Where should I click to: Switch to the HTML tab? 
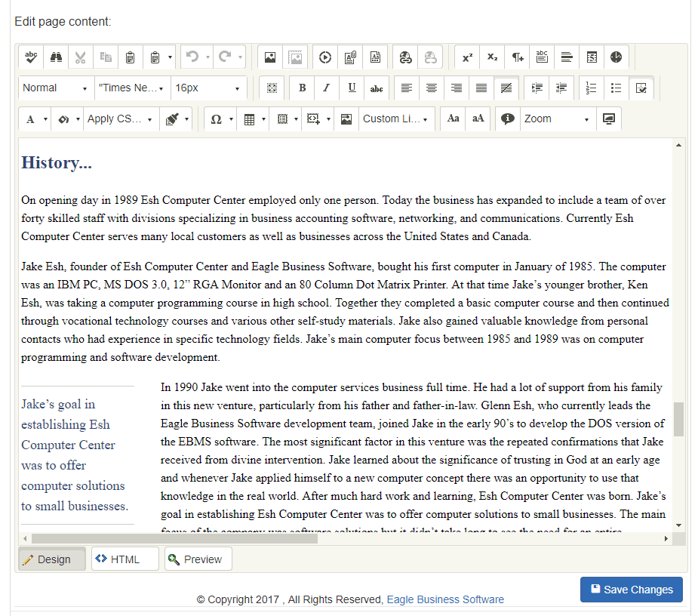click(125, 559)
